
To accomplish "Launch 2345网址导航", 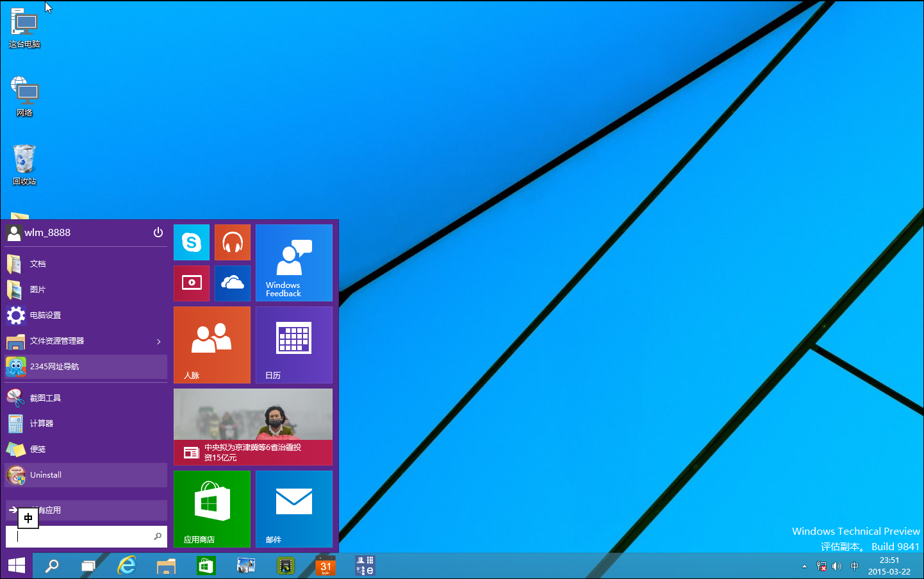I will 86,366.
